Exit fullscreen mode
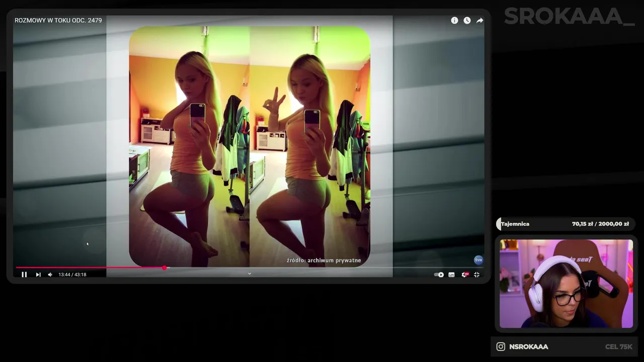This screenshot has width=644, height=362. coord(476,275)
